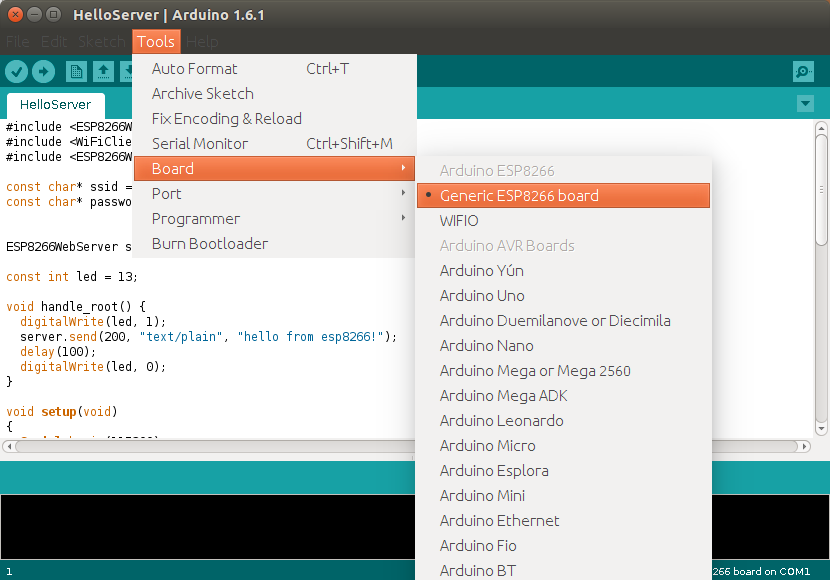
Task: Choose Arduino Mega or Mega 2560
Action: [x=563, y=371]
